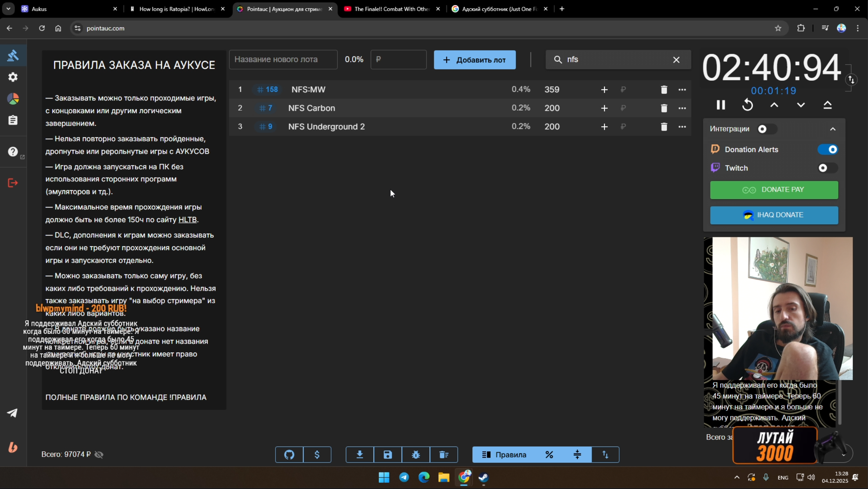Screen dimensions: 868x489
Task: Open more options for the NFS:MW lot
Action: tap(682, 90)
